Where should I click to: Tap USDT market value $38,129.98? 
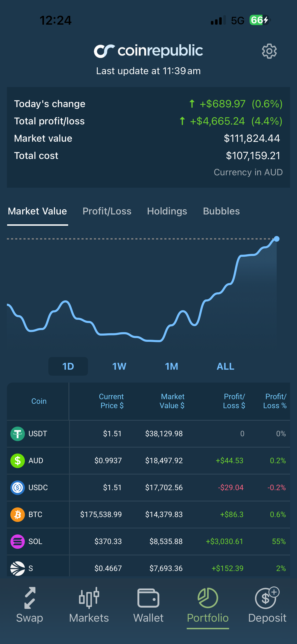pos(164,434)
